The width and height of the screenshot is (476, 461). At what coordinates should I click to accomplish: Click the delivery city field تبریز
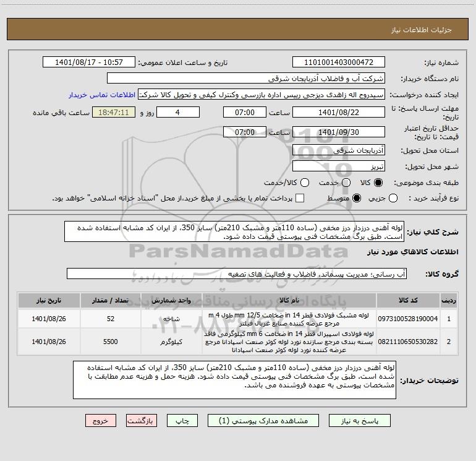point(339,166)
